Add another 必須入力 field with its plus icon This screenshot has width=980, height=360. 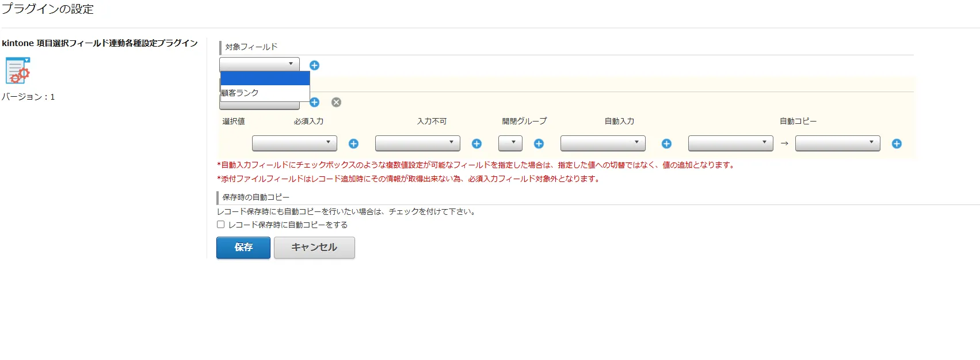coord(353,143)
